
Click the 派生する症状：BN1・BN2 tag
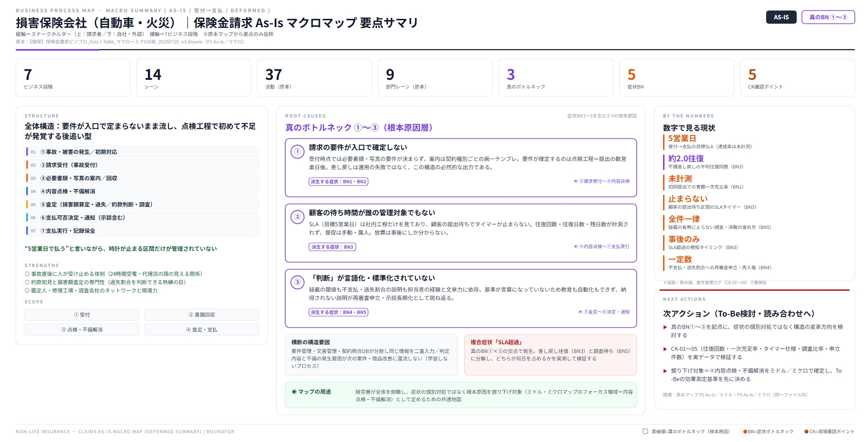coord(338,182)
